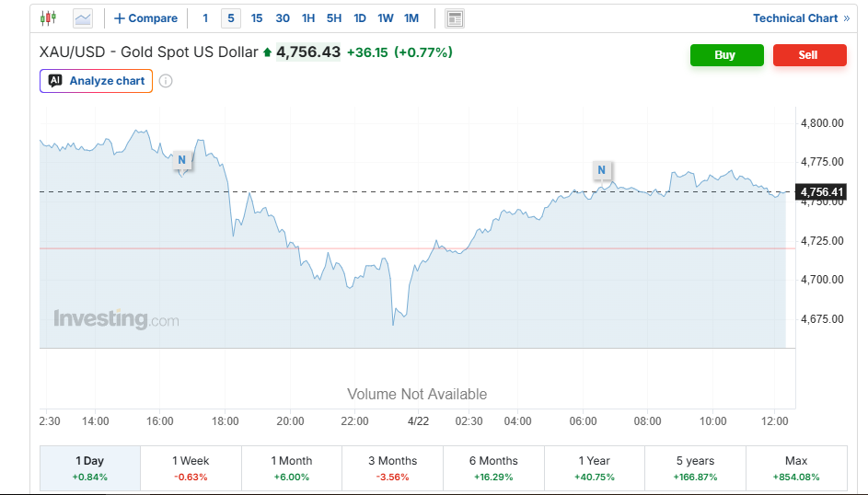Click the AI icon in Analyze chart
The width and height of the screenshot is (868, 495).
(x=55, y=81)
